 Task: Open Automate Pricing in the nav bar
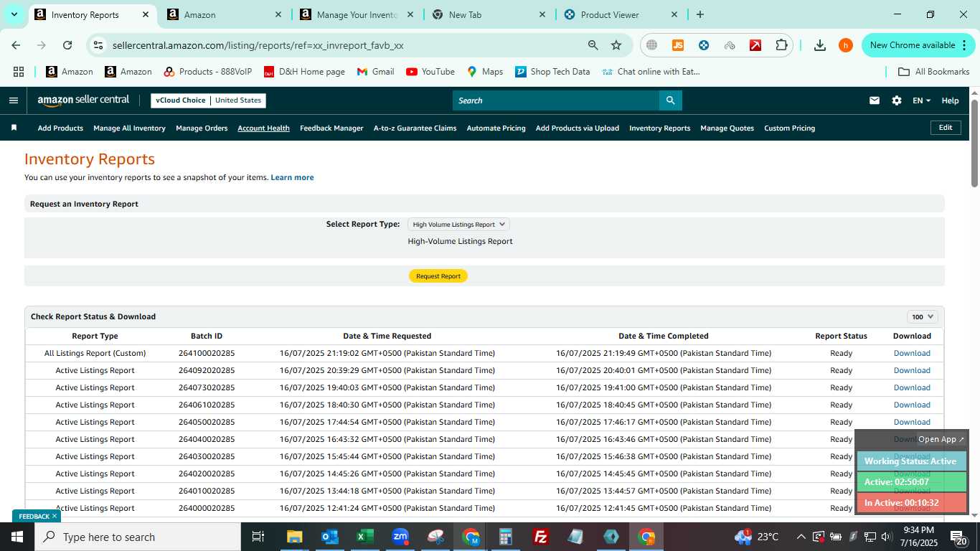coord(496,128)
